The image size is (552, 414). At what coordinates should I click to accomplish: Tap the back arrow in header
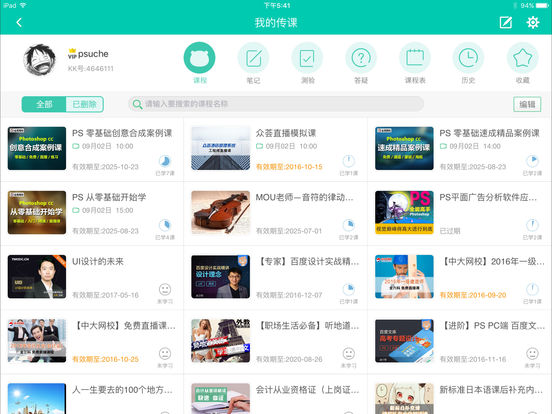point(19,23)
